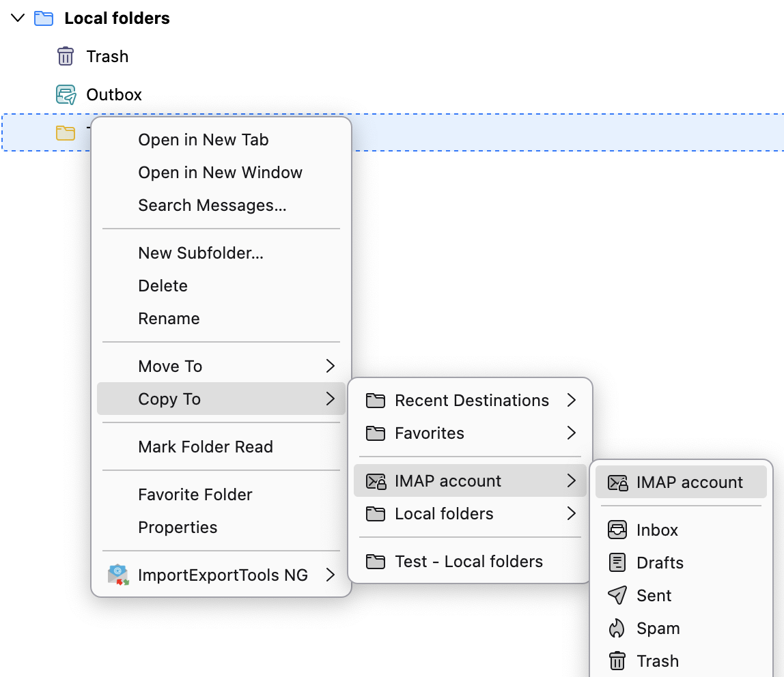The height and width of the screenshot is (677, 784).
Task: Expand Recent Destinations submenu arrow
Action: pos(572,400)
